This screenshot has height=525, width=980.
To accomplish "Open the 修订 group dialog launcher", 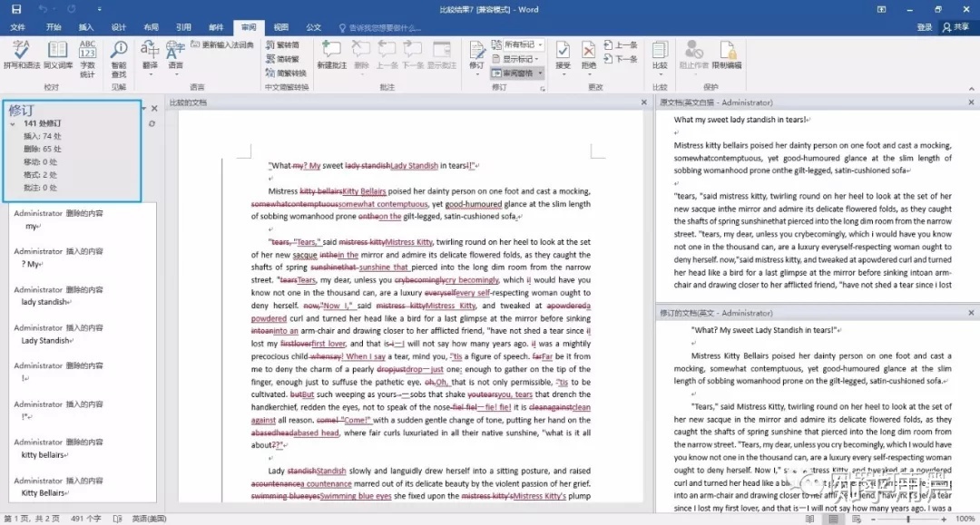I will coord(543,89).
